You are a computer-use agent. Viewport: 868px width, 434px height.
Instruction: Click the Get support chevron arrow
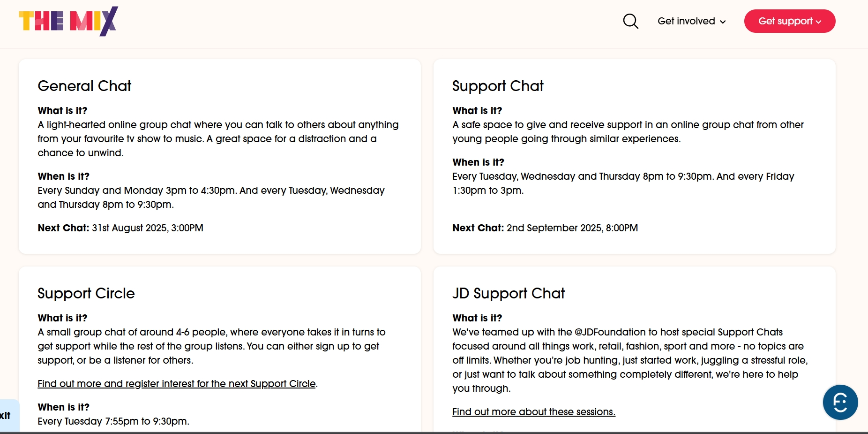[x=818, y=22]
